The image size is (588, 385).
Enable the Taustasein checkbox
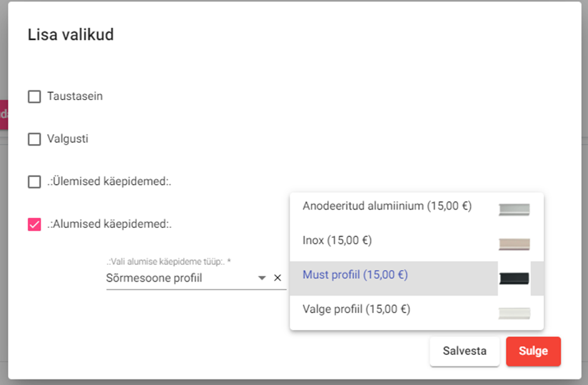point(34,96)
